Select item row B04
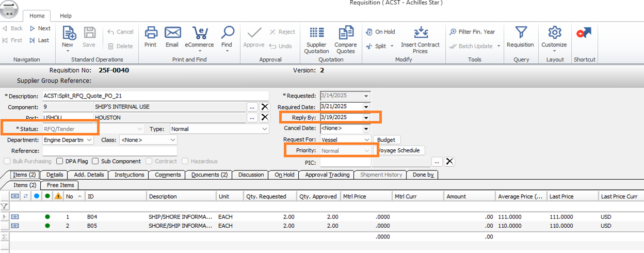 click(x=322, y=217)
